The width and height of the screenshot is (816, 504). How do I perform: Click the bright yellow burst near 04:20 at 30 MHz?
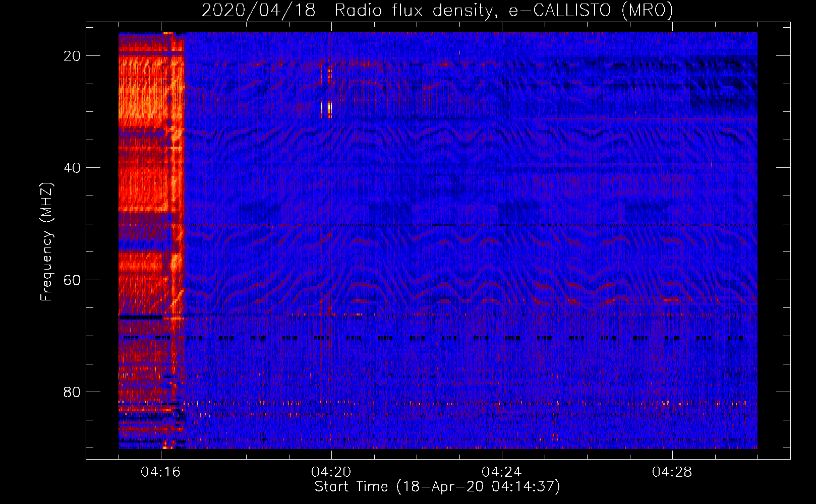(327, 108)
